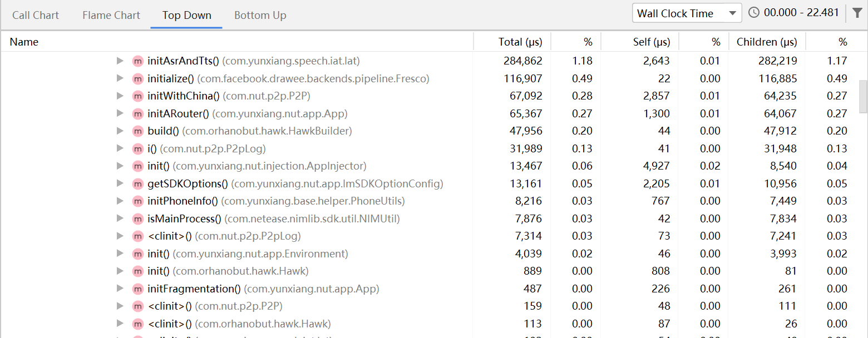Click the filter funnel icon
868x338 pixels.
857,13
